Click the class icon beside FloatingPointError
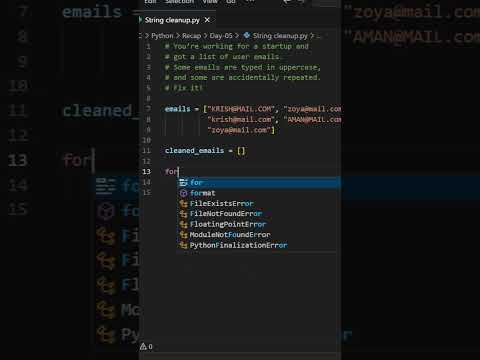The height and width of the screenshot is (360, 480). 183,224
